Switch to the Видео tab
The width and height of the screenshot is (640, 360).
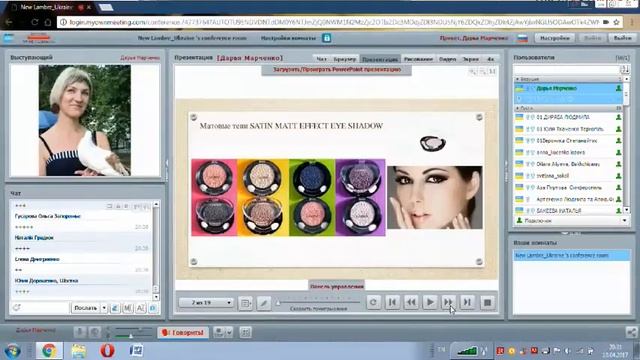[x=447, y=59]
